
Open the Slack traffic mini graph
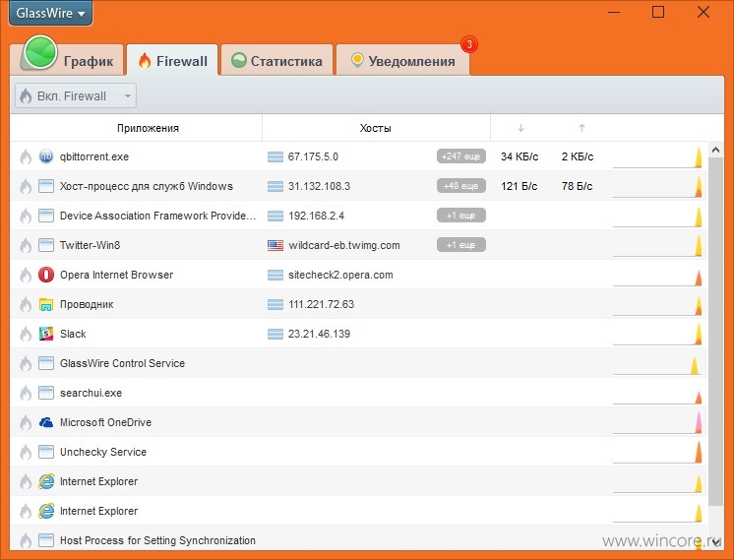(657, 334)
